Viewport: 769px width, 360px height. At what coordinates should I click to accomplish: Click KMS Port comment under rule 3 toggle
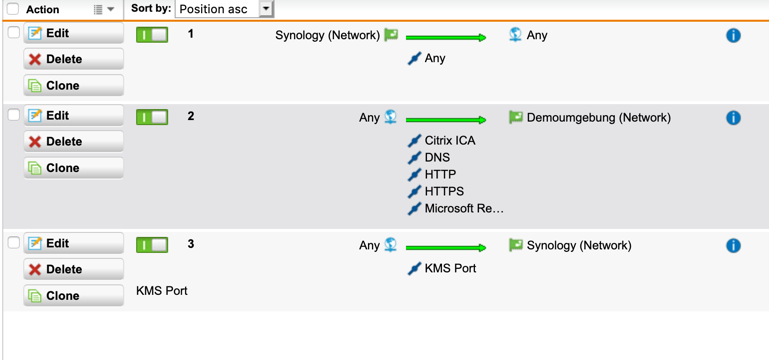162,291
